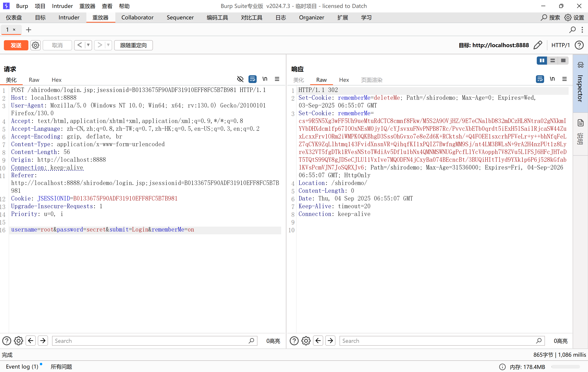Open the notes panel icon in sidebar
588x372 pixels.
tap(580, 123)
